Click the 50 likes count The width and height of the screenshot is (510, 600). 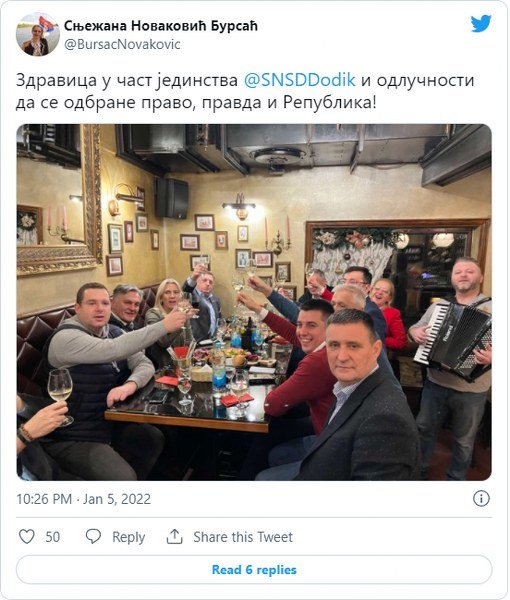tap(53, 537)
